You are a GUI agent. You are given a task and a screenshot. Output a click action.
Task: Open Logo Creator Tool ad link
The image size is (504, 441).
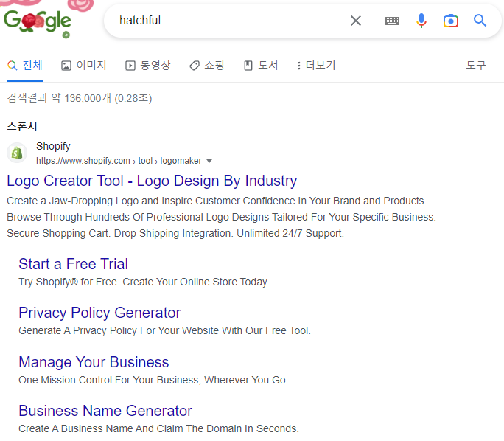[x=152, y=181]
